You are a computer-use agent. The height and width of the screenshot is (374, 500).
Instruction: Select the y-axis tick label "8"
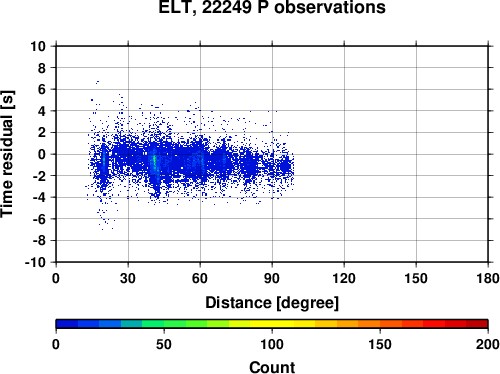42,68
